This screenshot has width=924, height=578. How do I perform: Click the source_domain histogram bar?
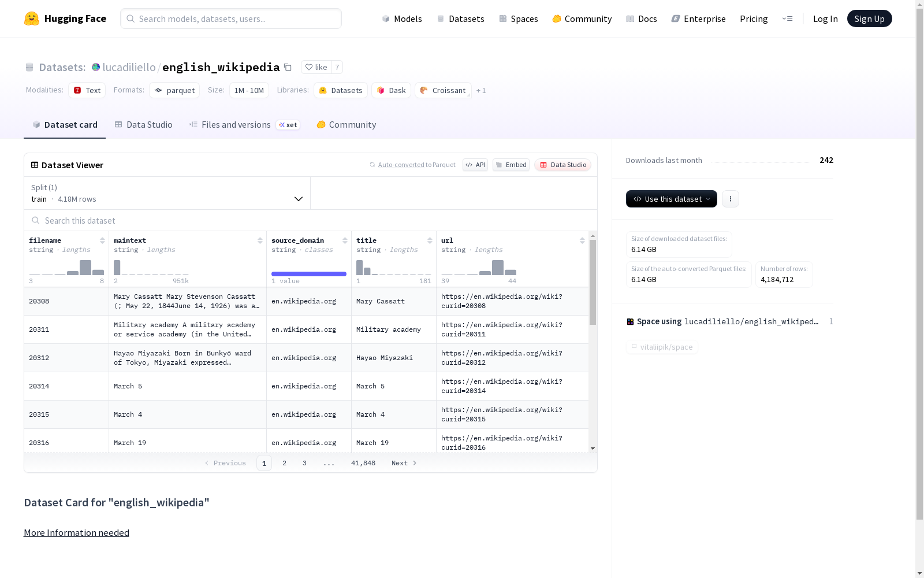click(309, 274)
